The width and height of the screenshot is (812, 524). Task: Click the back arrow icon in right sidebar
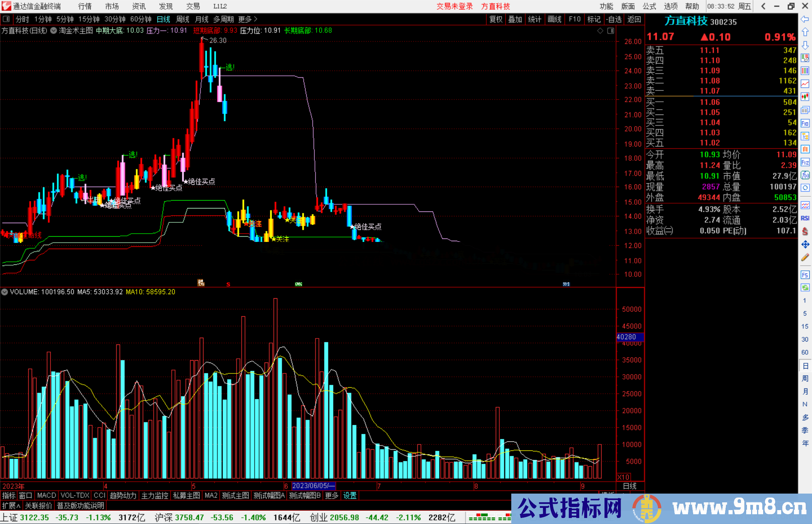click(x=805, y=19)
